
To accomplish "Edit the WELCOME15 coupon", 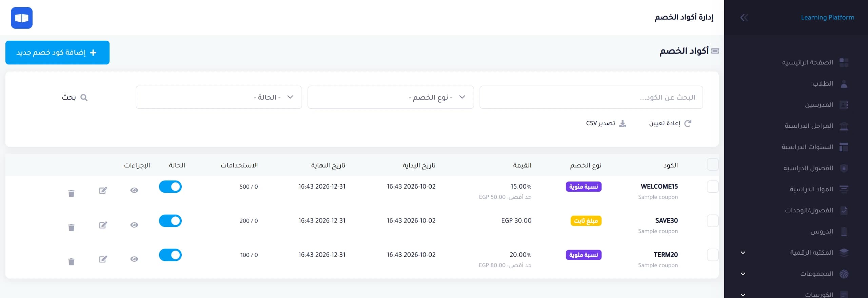I will [x=103, y=190].
